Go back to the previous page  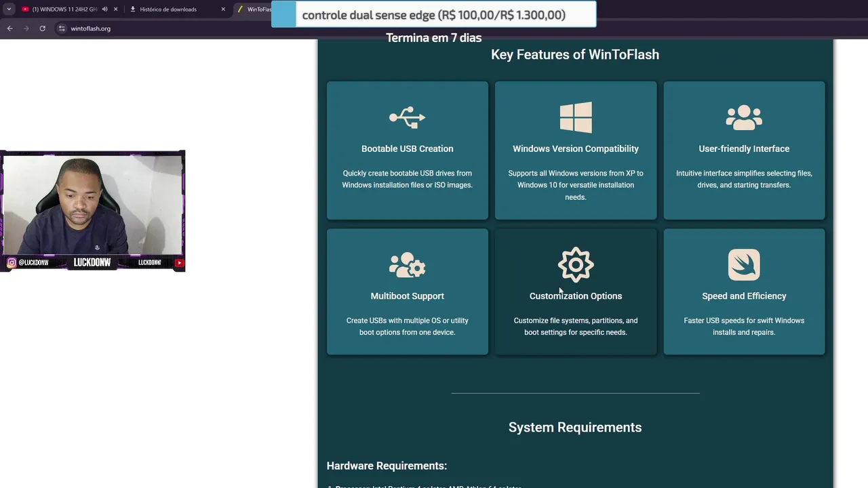coord(9,28)
